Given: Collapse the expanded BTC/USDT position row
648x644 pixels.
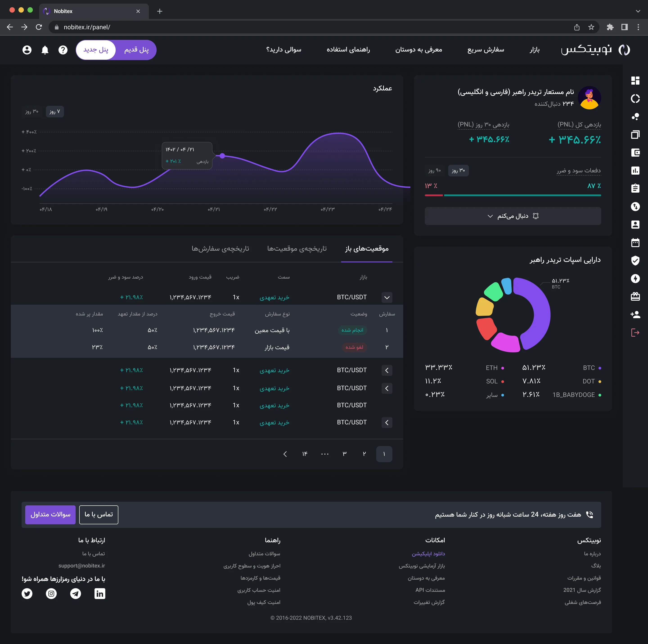Looking at the screenshot, I should (387, 297).
